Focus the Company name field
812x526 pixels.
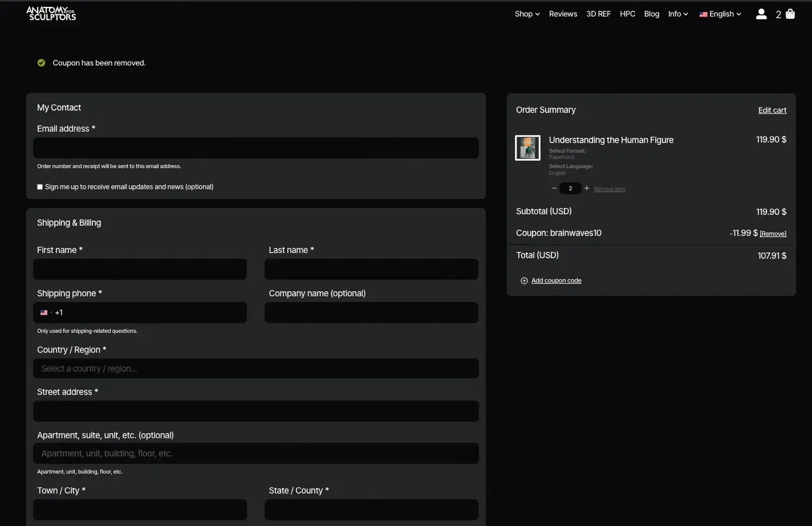(x=371, y=312)
